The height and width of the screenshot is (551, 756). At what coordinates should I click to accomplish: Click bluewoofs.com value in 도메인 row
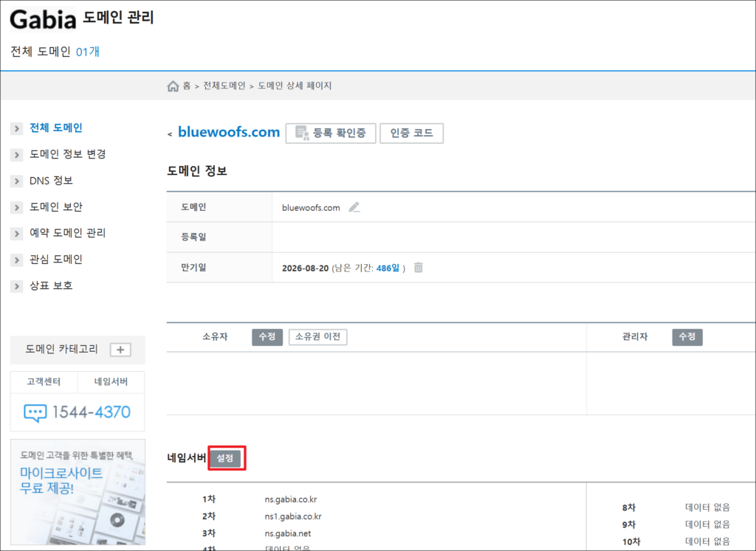coord(311,207)
